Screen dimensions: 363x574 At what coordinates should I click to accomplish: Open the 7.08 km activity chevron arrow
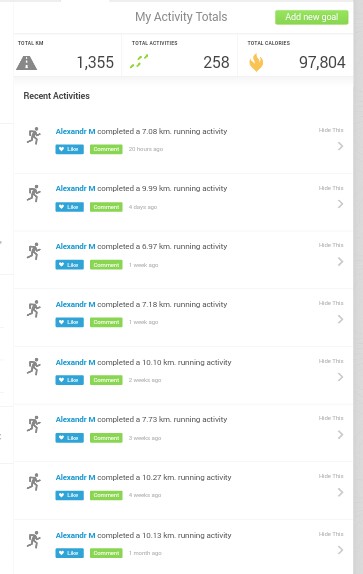(340, 146)
